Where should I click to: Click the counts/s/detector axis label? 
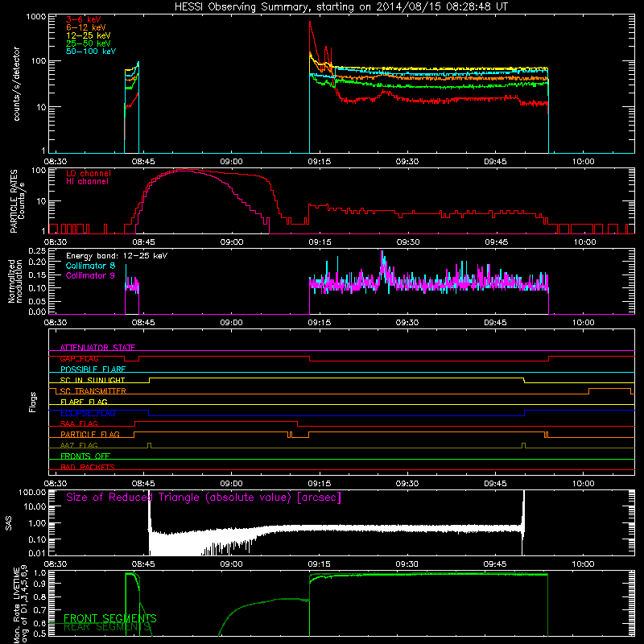pyautogui.click(x=16, y=84)
